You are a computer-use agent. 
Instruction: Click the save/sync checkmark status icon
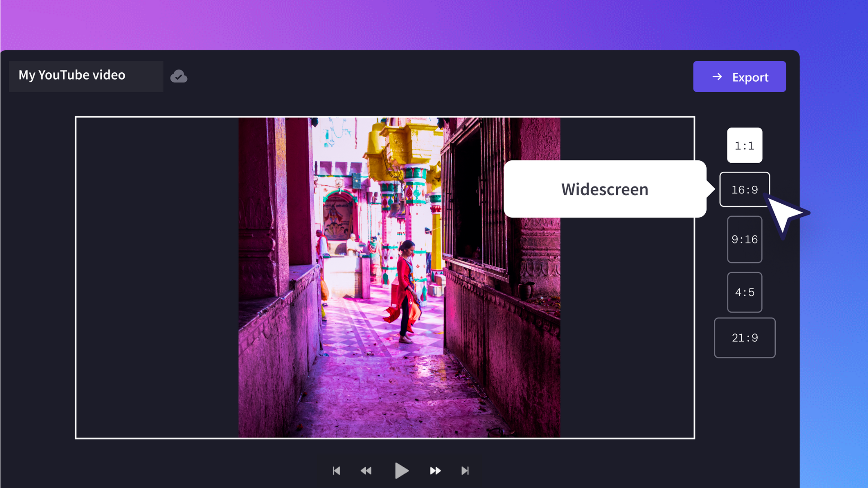point(178,76)
